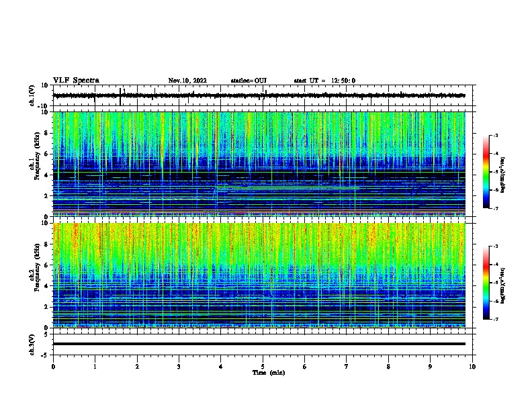Click the "VLF Spectra" title text
The height and width of the screenshot is (411, 532).
click(76, 81)
